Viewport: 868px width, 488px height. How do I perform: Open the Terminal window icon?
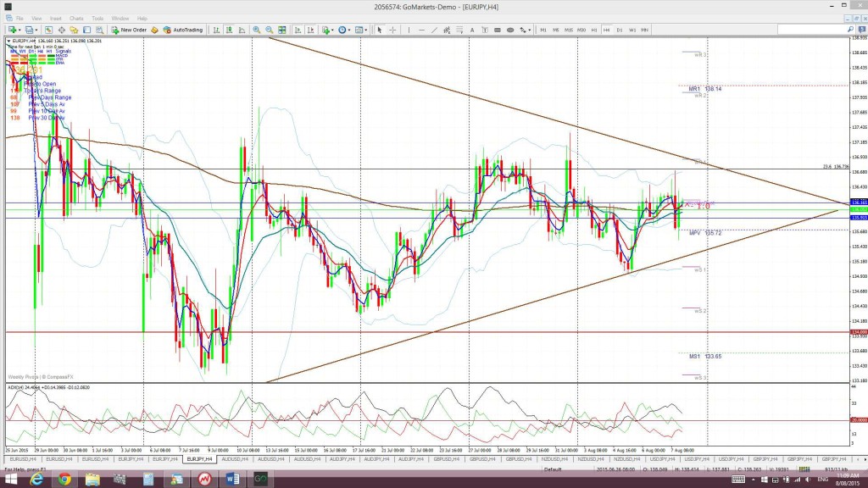[x=87, y=30]
